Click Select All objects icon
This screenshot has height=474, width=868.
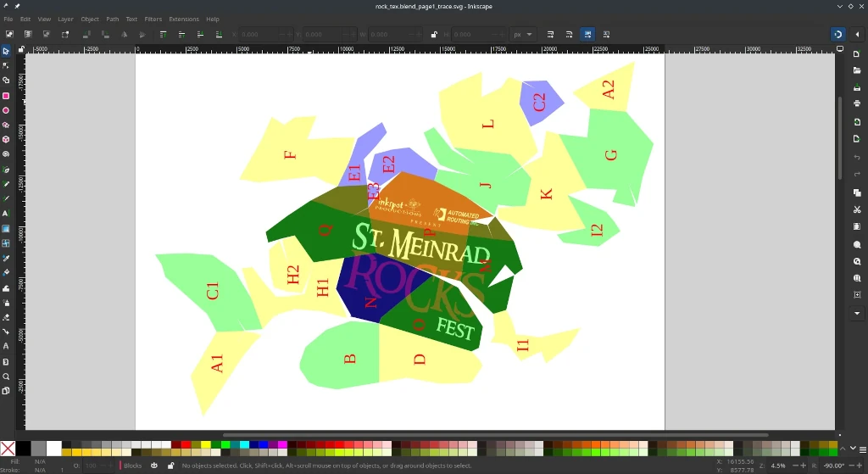tap(9, 34)
